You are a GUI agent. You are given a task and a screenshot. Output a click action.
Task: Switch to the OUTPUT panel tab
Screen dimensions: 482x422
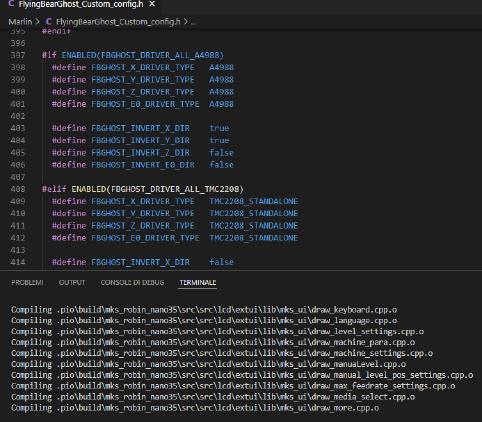[x=72, y=283]
